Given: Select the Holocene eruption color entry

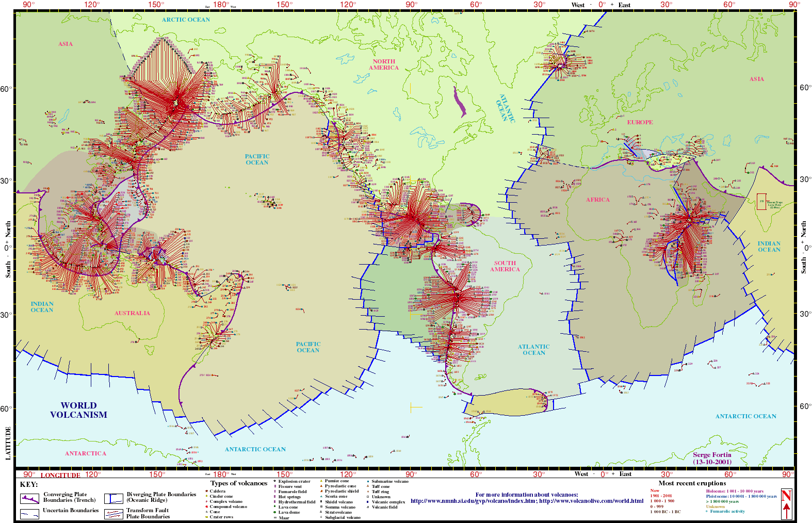Looking at the screenshot, I should [x=735, y=491].
